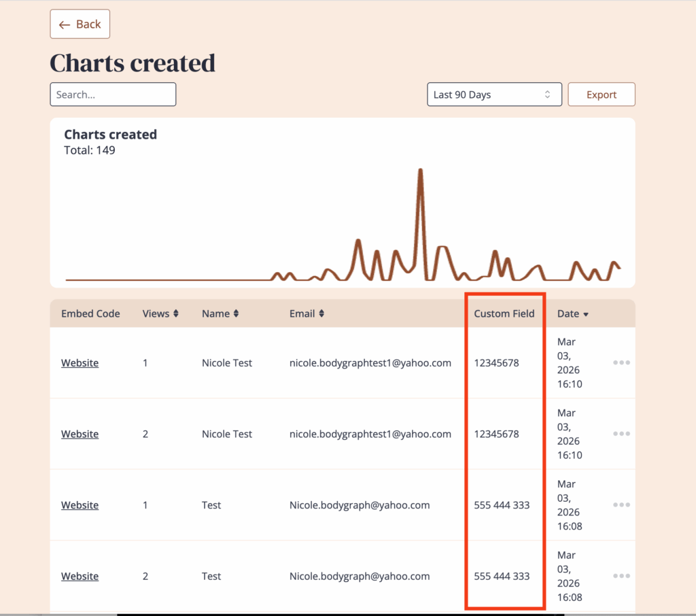Click the Custom Field column header
This screenshot has height=616, width=696.
(504, 314)
